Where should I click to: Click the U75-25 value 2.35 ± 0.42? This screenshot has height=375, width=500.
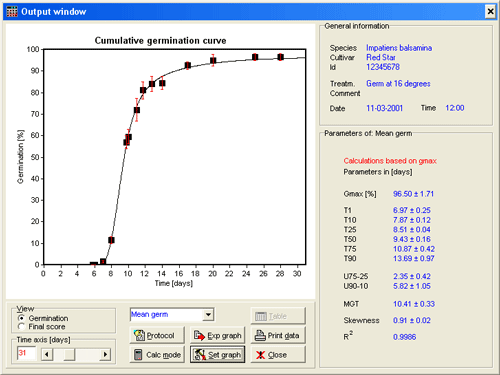pos(412,276)
